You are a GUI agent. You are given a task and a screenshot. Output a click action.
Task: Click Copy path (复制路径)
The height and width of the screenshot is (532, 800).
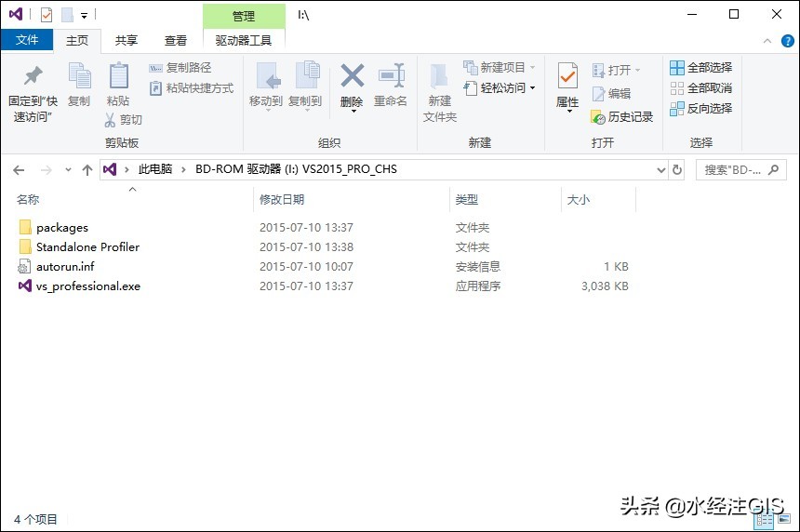[x=180, y=67]
